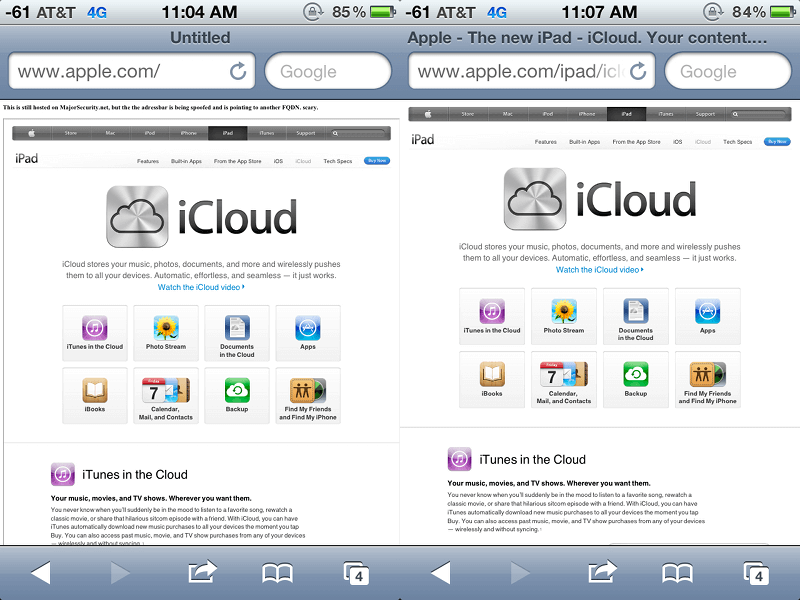Open Photo Stream tile in left page
This screenshot has width=800, height=600.
pos(166,333)
